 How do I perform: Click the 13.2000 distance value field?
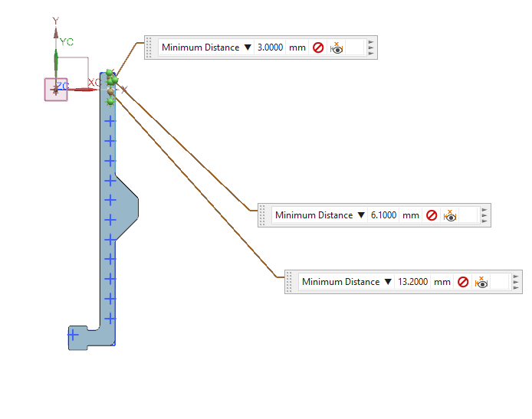point(412,282)
